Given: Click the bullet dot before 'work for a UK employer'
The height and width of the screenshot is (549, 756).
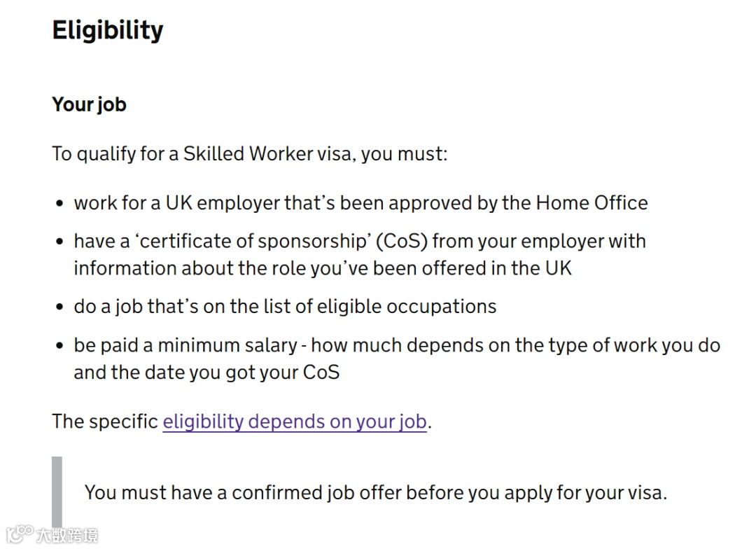Looking at the screenshot, I should [59, 204].
